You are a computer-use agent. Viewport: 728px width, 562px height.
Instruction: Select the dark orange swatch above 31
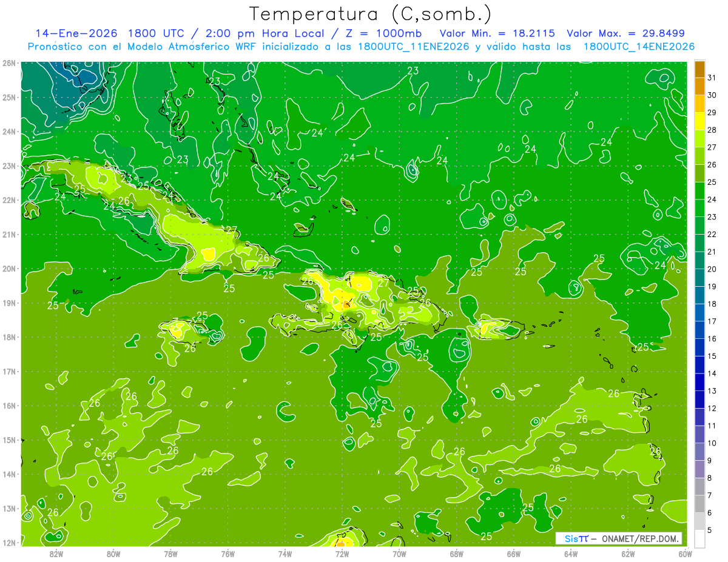pyautogui.click(x=700, y=69)
